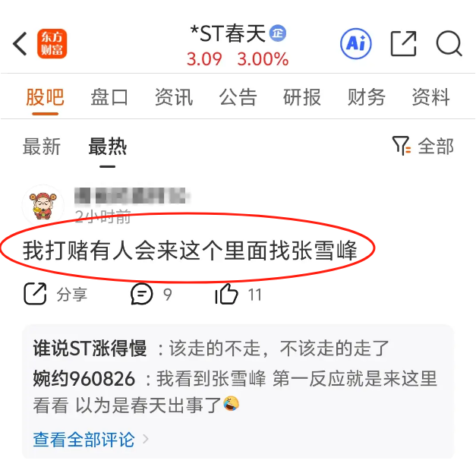The image size is (476, 470).
Task: Switch to the 盘口 tab
Action: point(109,97)
